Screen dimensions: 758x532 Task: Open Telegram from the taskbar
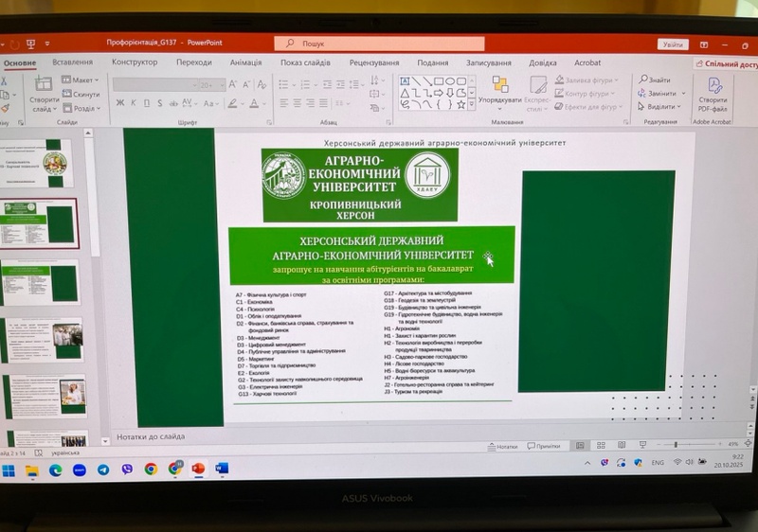pyautogui.click(x=102, y=470)
